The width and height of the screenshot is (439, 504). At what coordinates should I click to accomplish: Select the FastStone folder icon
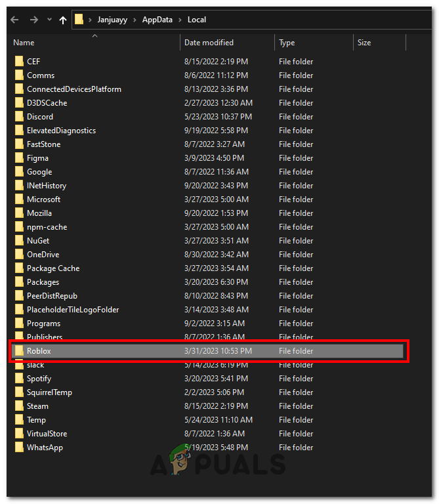click(19, 144)
